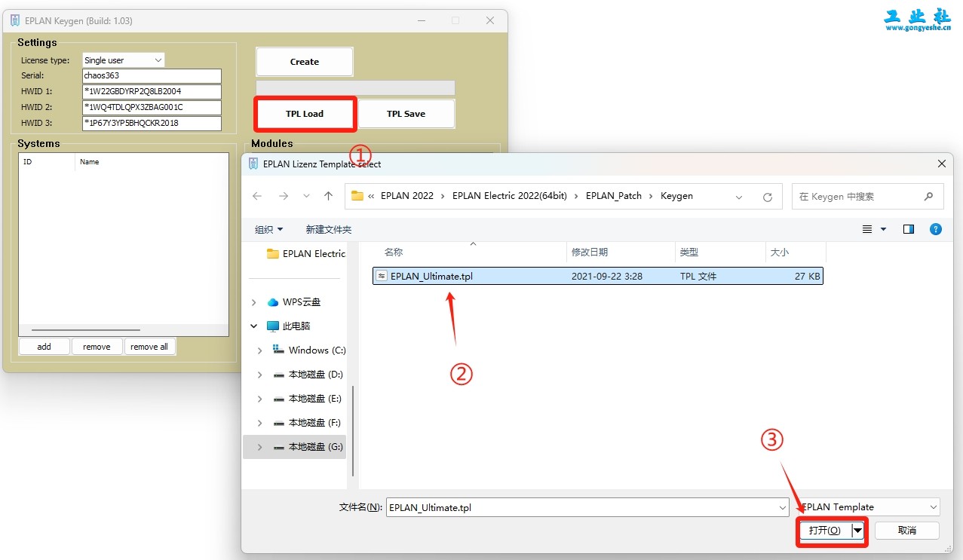
Task: Click the Create button in EPLAN Keygen
Action: (x=305, y=62)
